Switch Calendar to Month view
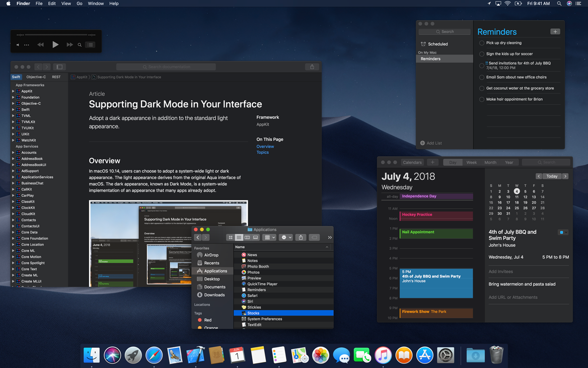The width and height of the screenshot is (588, 368). pos(489,162)
